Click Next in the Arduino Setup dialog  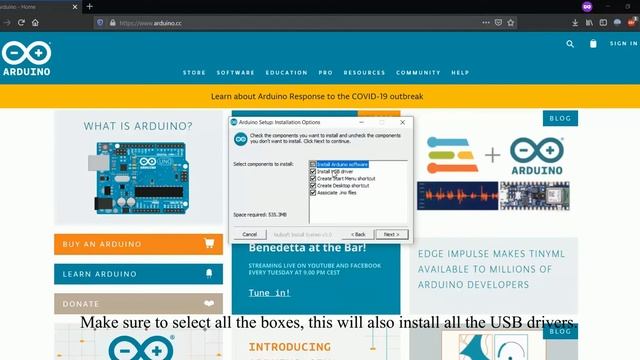click(391, 234)
